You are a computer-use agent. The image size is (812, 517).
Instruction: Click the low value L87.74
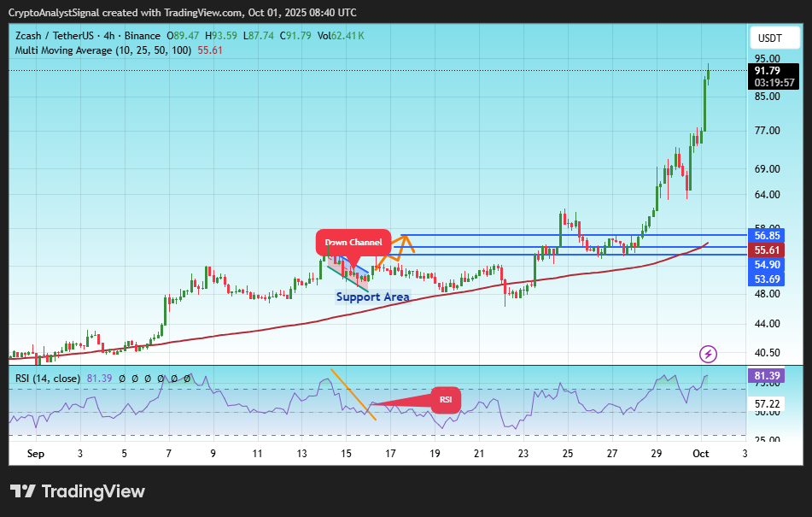(259, 36)
